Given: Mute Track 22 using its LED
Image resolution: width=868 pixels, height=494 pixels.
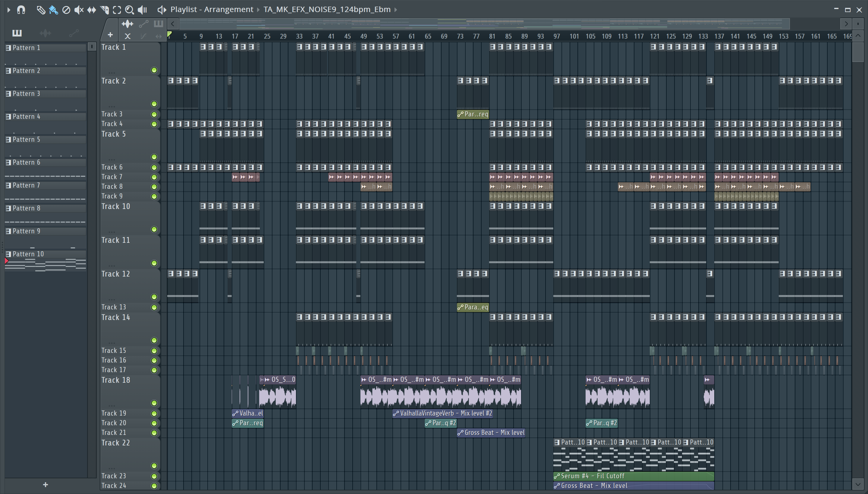Looking at the screenshot, I should pos(154,466).
